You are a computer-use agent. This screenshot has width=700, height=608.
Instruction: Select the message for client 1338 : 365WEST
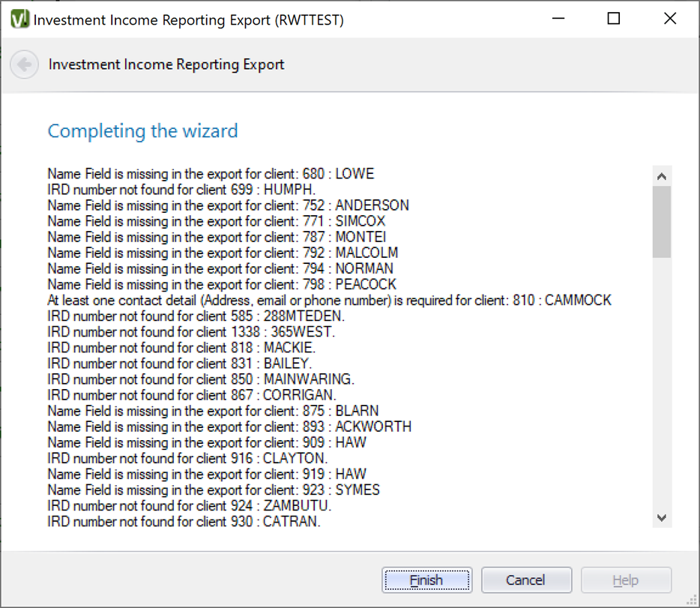(191, 331)
